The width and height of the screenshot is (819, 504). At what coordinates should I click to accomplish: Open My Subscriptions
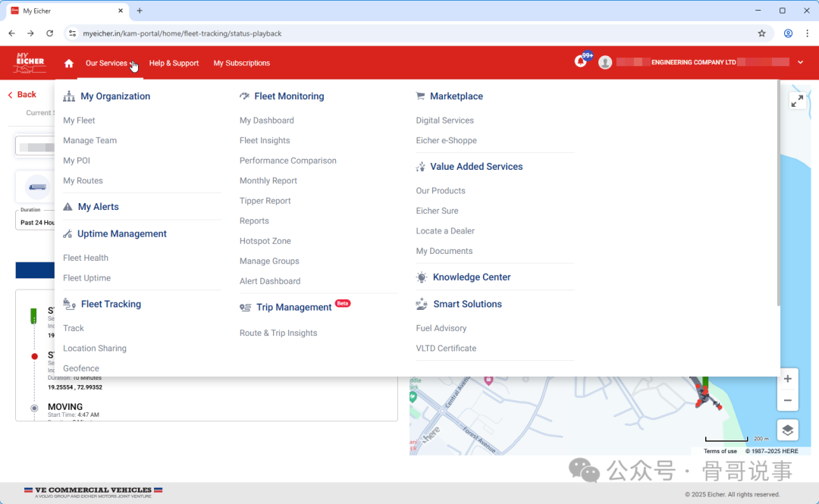(x=241, y=63)
